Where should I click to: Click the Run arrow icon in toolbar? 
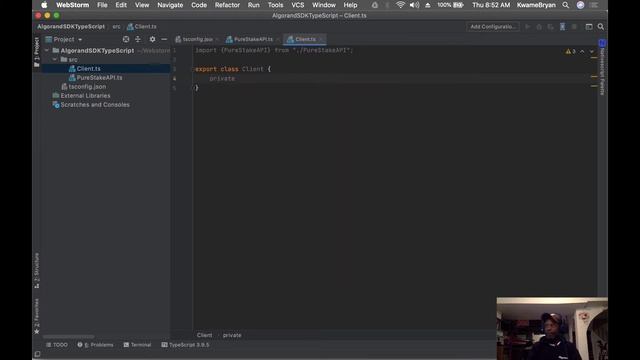point(527,27)
